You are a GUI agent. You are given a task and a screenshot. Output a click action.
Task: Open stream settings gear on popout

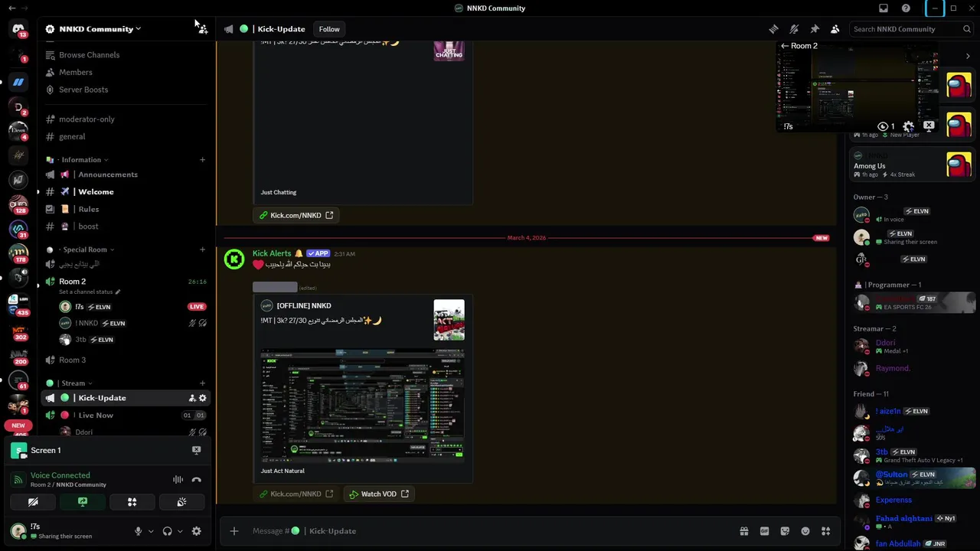click(x=909, y=126)
